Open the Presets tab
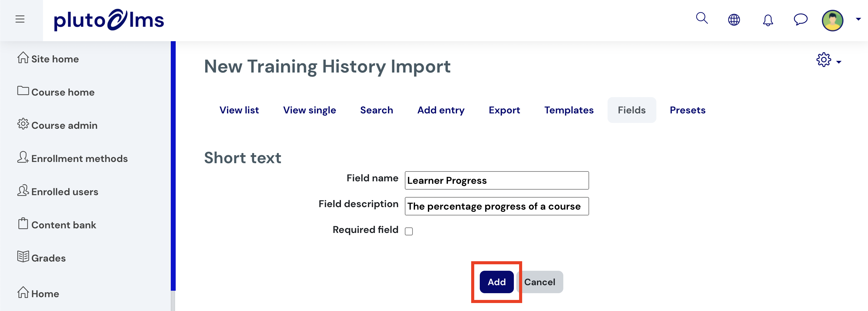The width and height of the screenshot is (868, 311). (687, 110)
